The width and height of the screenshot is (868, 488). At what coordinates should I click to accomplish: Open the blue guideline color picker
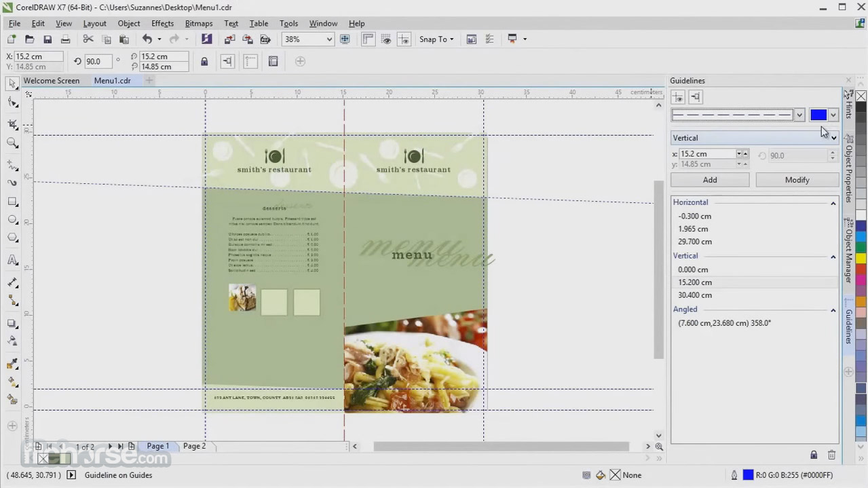(x=833, y=114)
